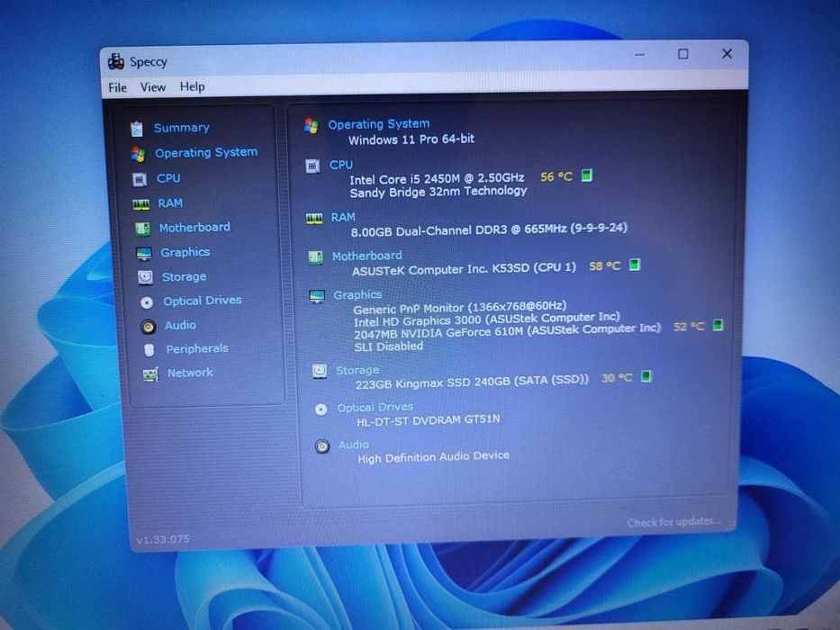Show Network section in sidebar
The image size is (840, 630).
[190, 373]
